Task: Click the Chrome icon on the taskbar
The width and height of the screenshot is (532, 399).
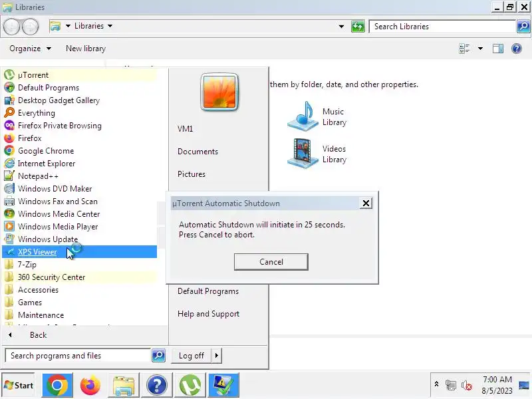Action: [x=57, y=385]
